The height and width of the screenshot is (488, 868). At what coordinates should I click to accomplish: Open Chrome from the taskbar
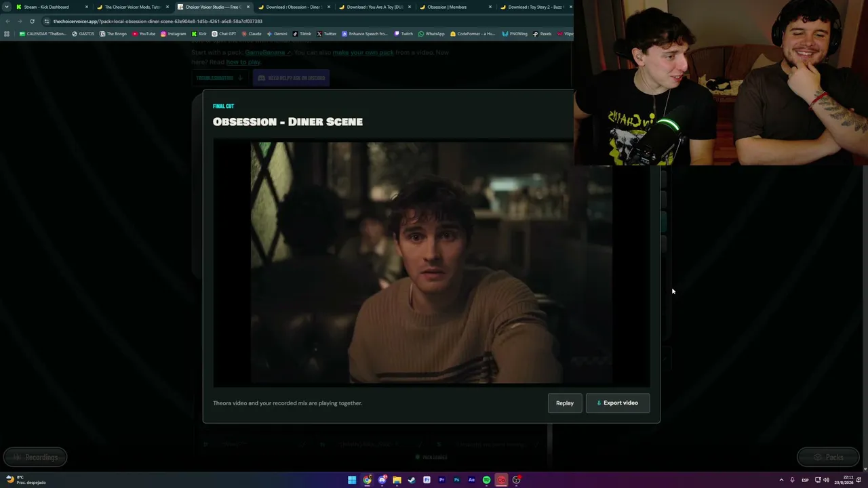click(367, 480)
